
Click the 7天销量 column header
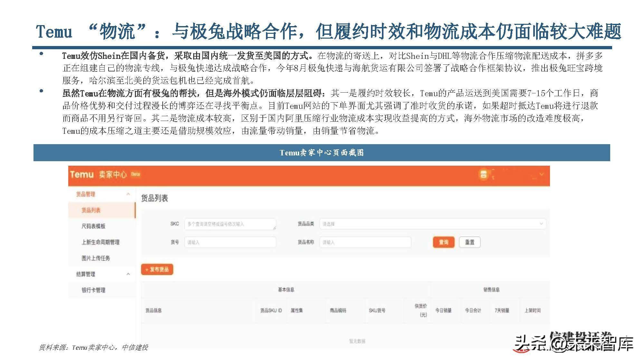502,311
